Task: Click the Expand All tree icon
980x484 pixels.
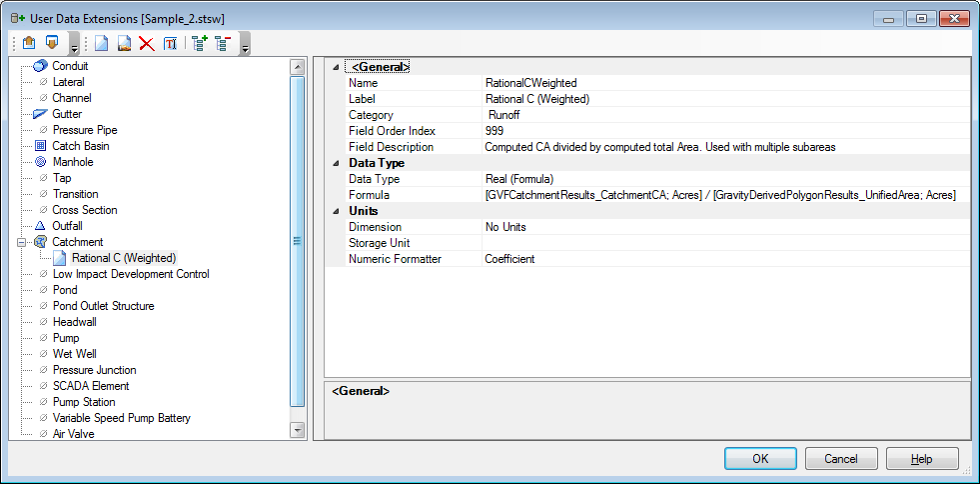Action: click(200, 44)
